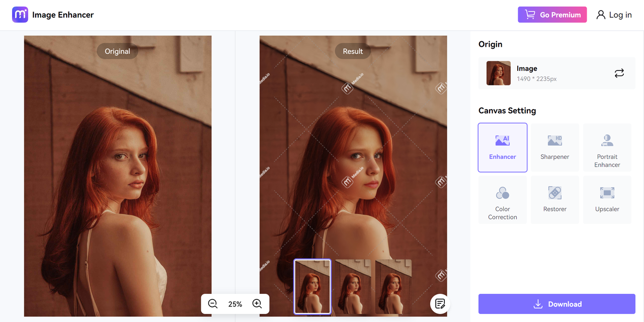Click the swap image icon in Origin
Screen dimensions: 644x322
click(x=619, y=73)
